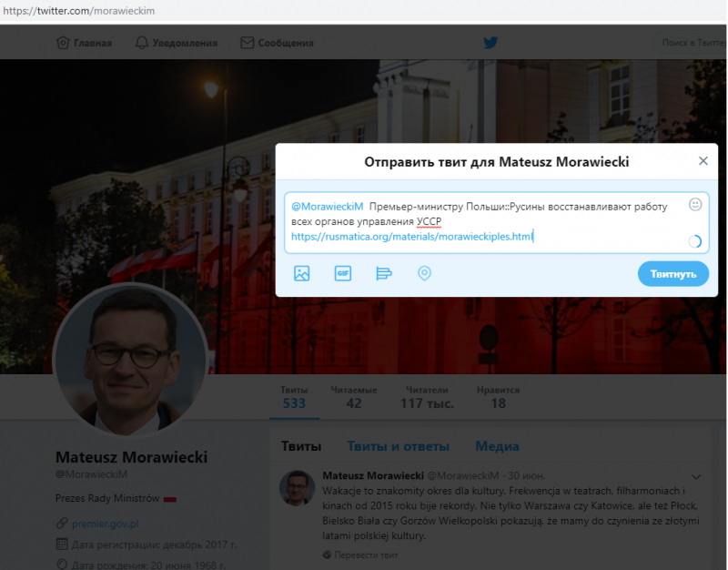This screenshot has width=728, height=570.
Task: Click the tweet author's small avatar
Action: [x=298, y=488]
